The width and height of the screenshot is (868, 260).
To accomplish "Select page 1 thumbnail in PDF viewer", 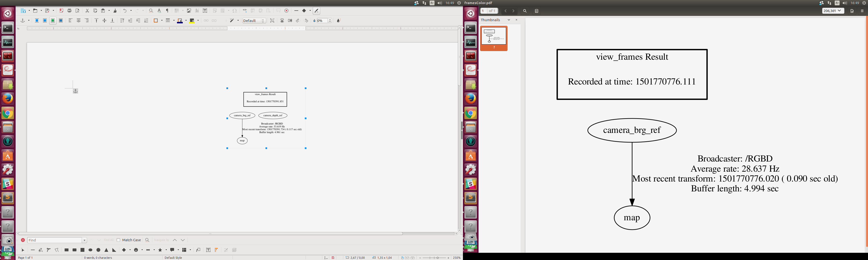I will pyautogui.click(x=494, y=38).
